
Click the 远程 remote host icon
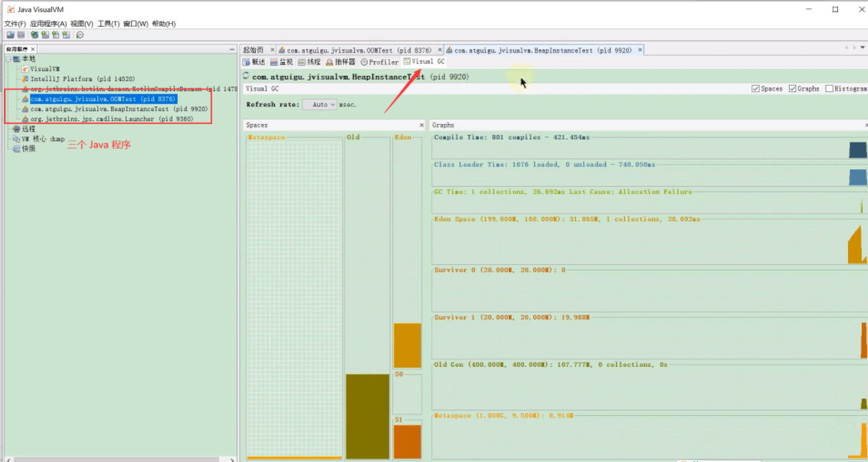(x=17, y=129)
